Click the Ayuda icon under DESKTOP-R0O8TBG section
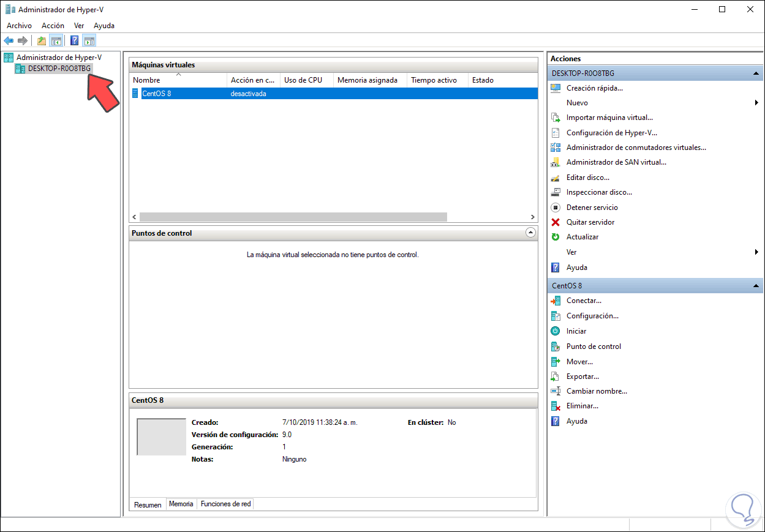 [556, 268]
